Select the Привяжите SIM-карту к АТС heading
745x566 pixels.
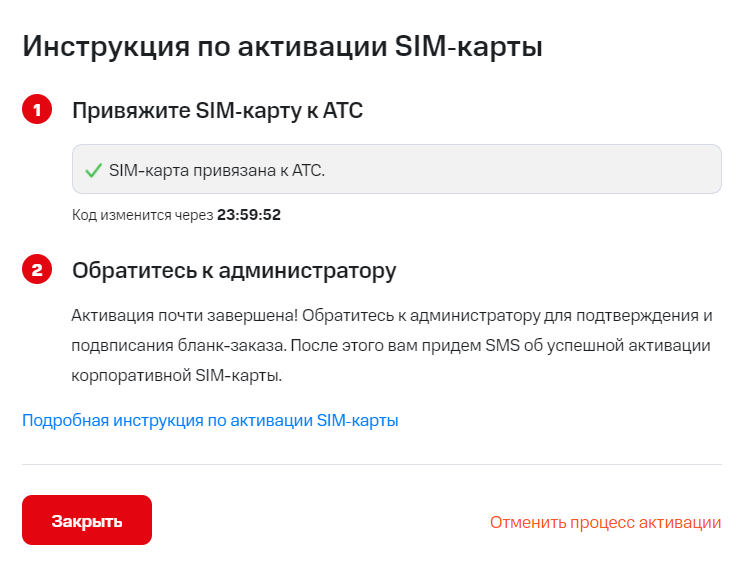point(217,111)
